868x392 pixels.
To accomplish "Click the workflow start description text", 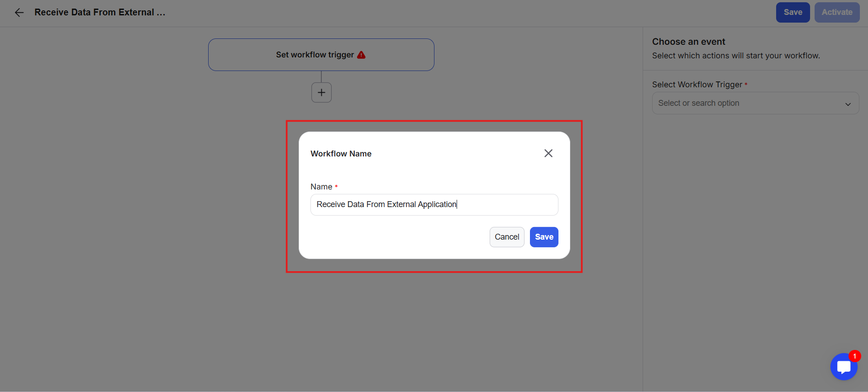I will 735,56.
